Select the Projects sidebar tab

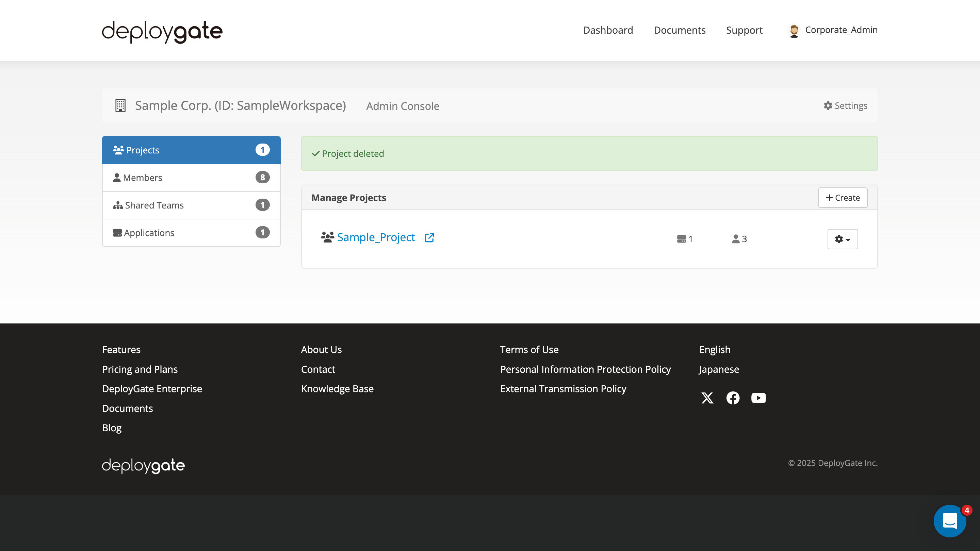191,150
